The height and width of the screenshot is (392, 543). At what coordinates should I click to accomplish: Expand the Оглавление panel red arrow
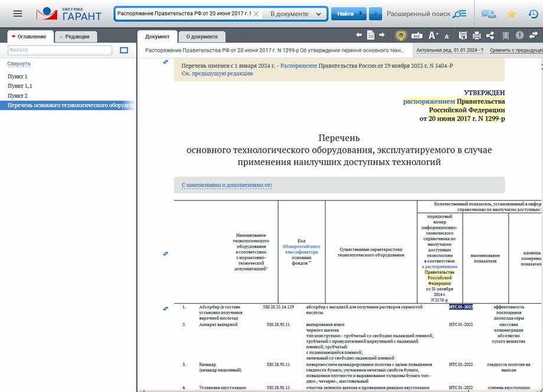(x=14, y=37)
